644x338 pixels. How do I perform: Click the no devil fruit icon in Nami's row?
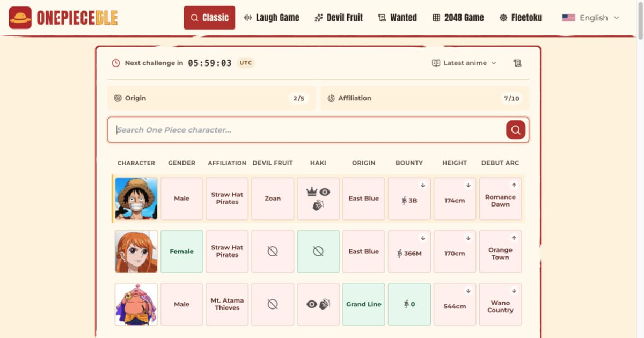pos(273,251)
